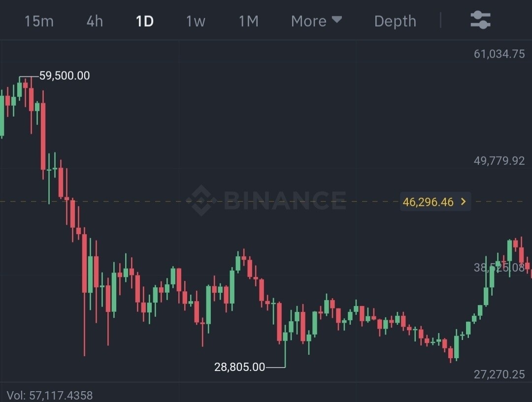Click the 59,500.00 high price label
532x402 pixels.
(x=65, y=76)
